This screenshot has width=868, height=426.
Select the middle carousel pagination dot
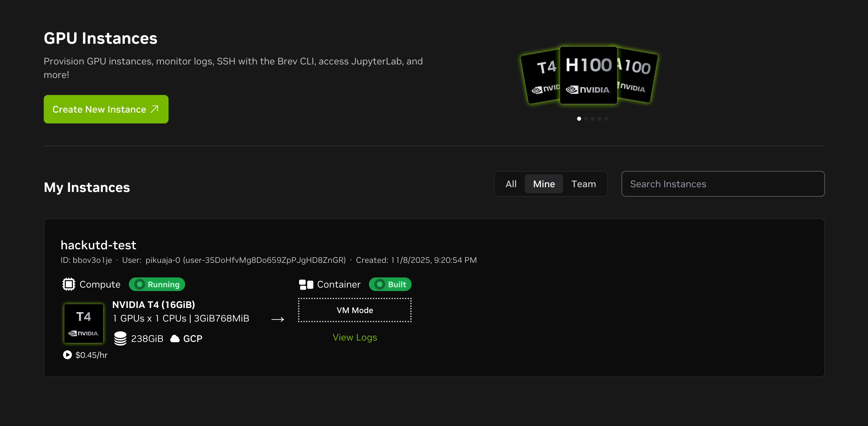pyautogui.click(x=593, y=119)
